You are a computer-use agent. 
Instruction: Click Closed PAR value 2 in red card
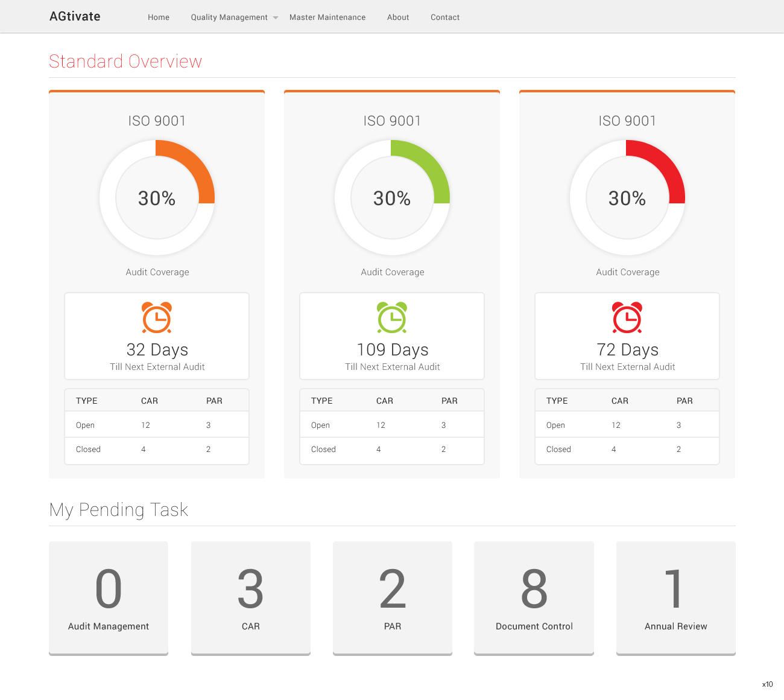click(x=678, y=450)
